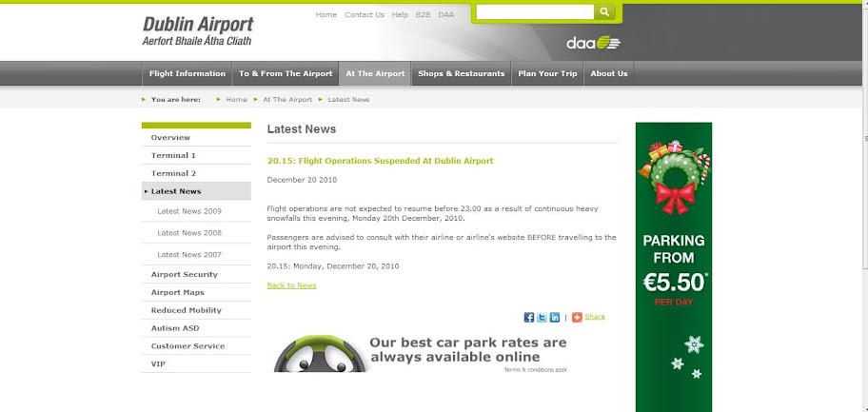The height and width of the screenshot is (412, 868).
Task: Open Terminal 2 in the sidebar
Action: [196, 173]
